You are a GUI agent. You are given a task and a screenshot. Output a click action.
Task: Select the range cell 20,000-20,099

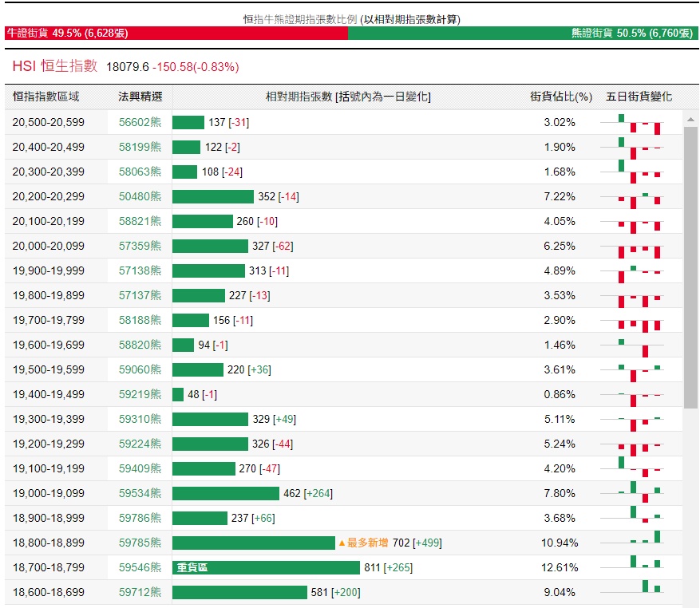click(48, 246)
